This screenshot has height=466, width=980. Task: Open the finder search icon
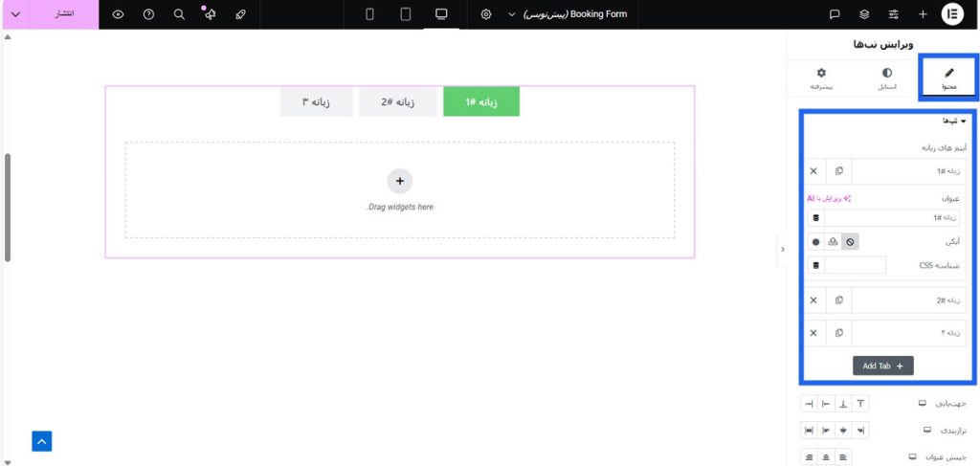[179, 14]
